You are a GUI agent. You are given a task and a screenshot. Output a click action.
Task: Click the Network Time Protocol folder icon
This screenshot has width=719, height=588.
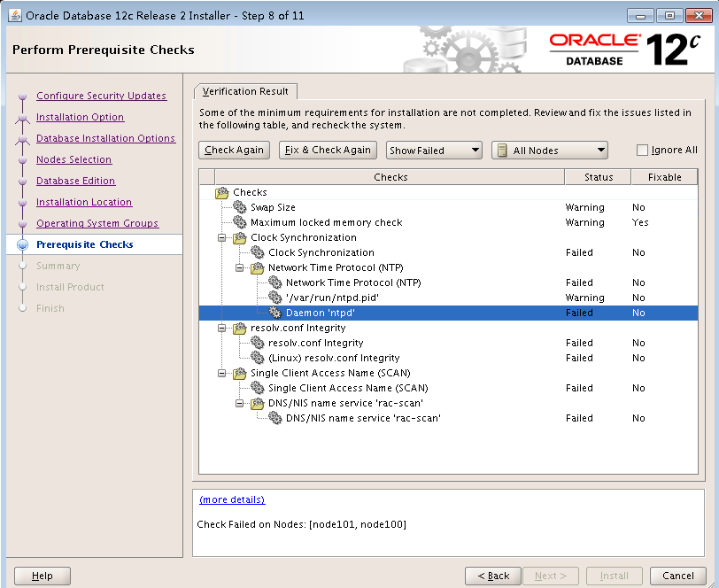(258, 267)
